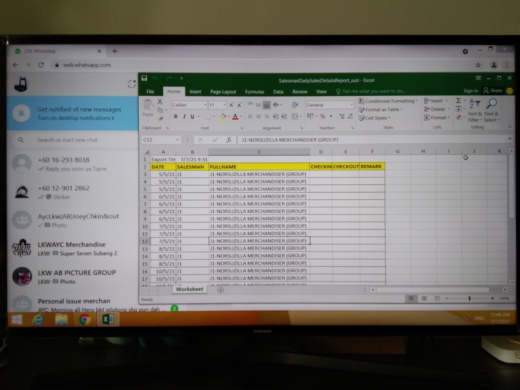Click Chrome icon in taskbar
The image size is (520, 390).
click(x=85, y=319)
